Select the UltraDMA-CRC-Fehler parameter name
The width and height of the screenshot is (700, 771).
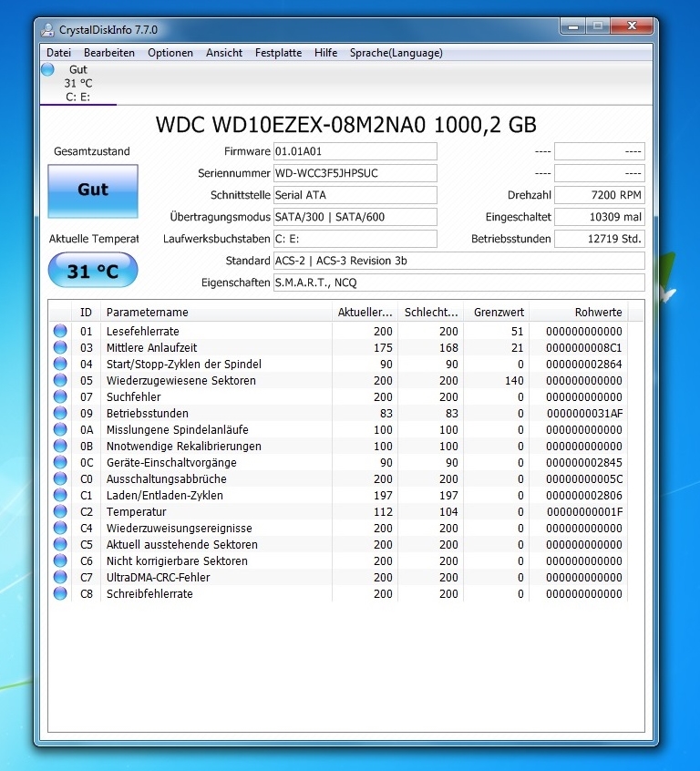[158, 577]
